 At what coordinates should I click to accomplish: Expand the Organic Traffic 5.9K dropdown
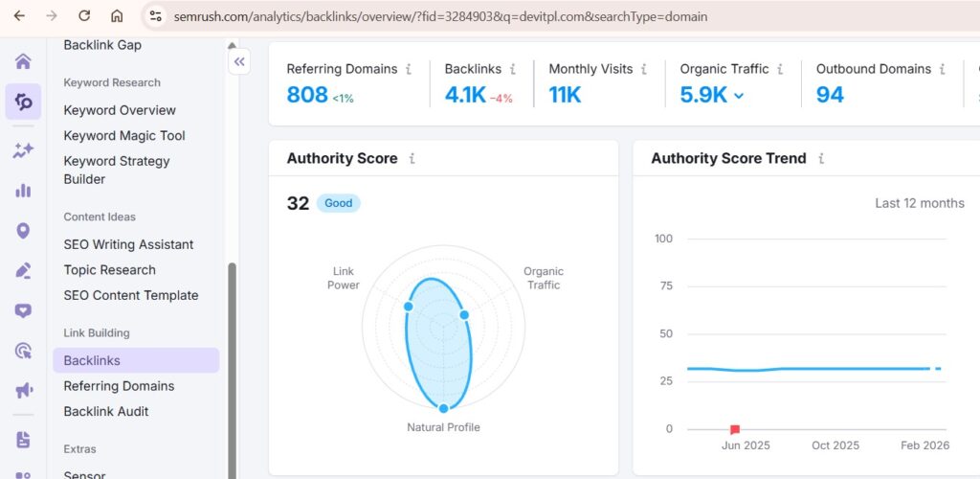point(738,95)
